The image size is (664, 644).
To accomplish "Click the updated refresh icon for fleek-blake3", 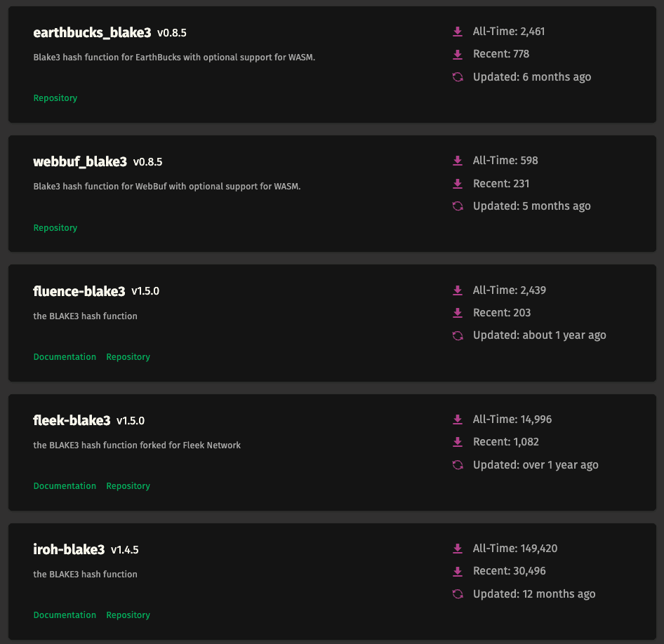I will [x=458, y=465].
